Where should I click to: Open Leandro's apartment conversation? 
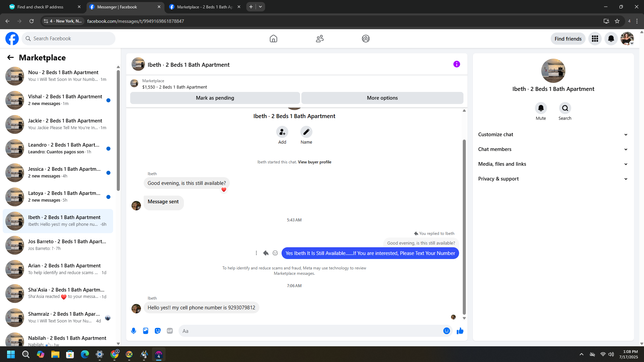coord(58,148)
